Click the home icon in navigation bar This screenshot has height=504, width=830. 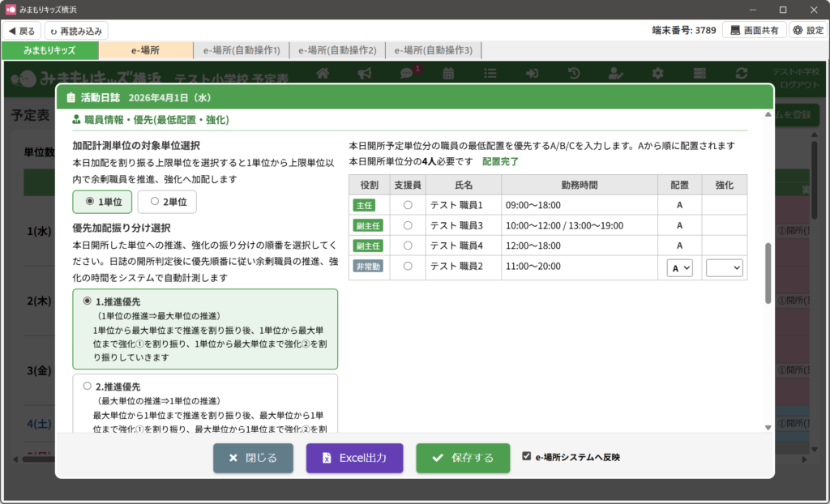(x=323, y=74)
